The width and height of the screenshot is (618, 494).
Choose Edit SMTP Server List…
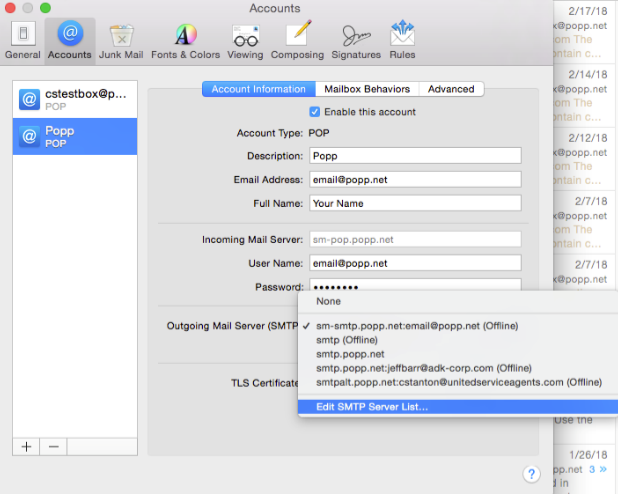(458, 407)
